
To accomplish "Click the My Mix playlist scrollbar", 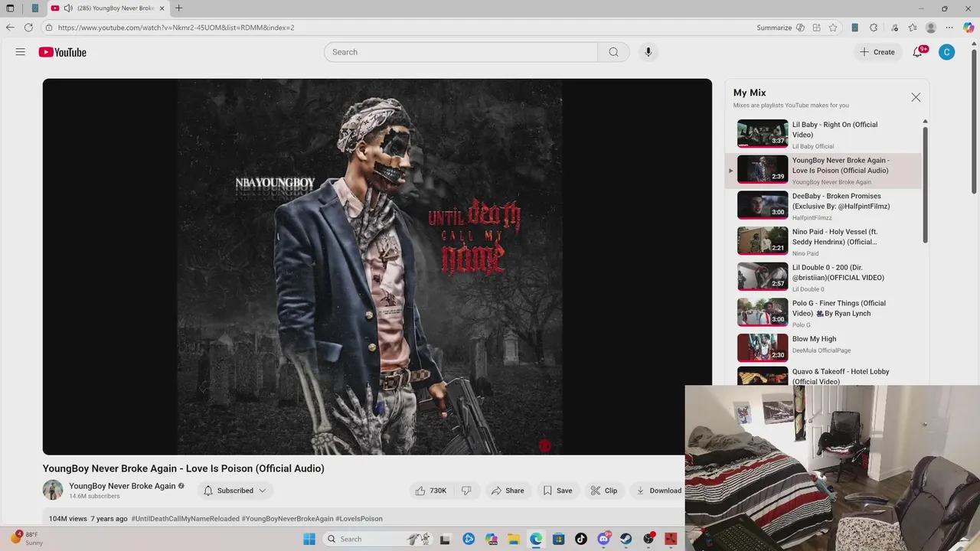I will [925, 184].
